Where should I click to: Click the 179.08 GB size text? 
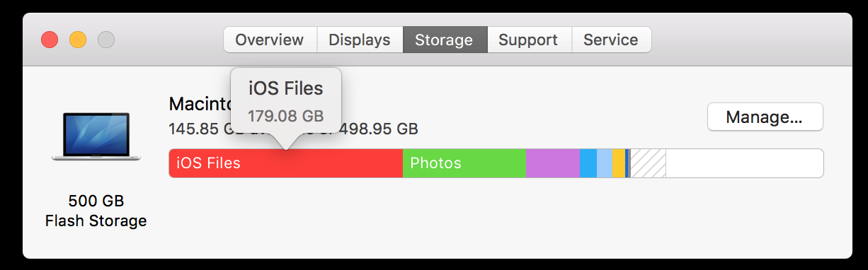[x=285, y=115]
